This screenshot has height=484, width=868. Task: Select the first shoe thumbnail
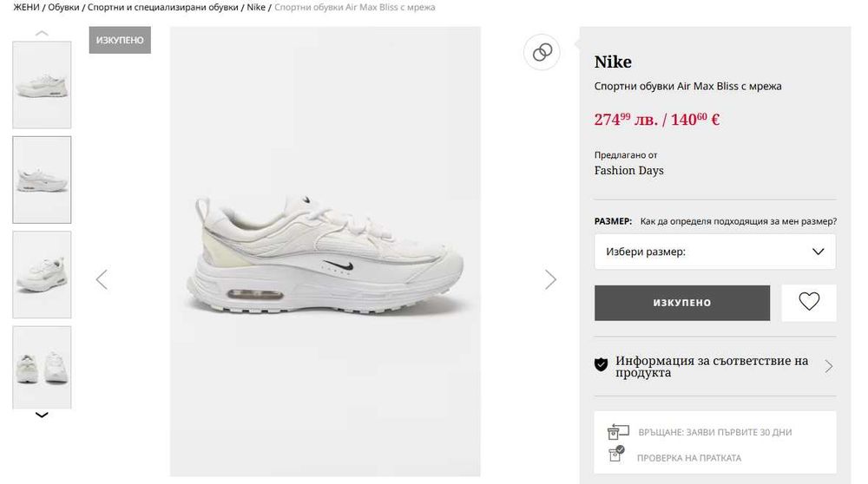pyautogui.click(x=42, y=85)
